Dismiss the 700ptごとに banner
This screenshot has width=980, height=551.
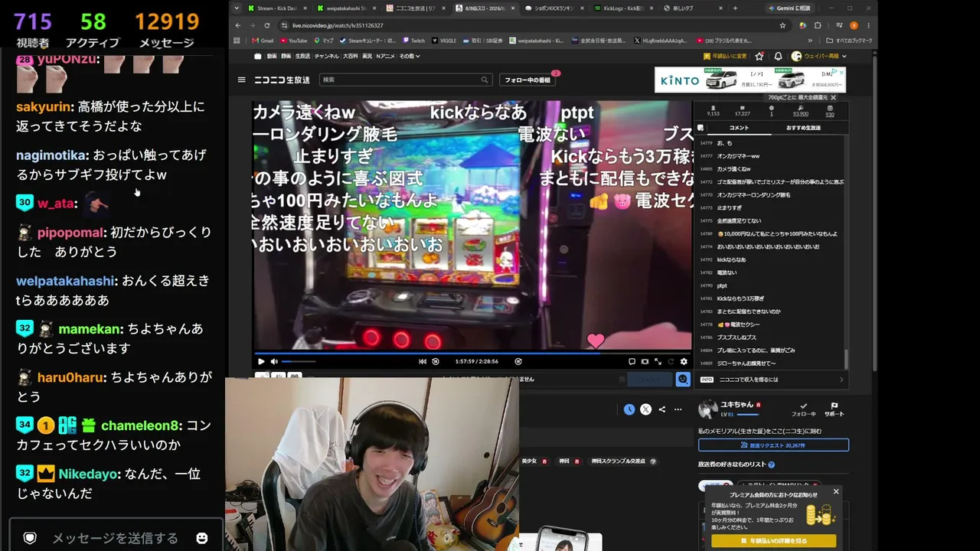pos(833,98)
